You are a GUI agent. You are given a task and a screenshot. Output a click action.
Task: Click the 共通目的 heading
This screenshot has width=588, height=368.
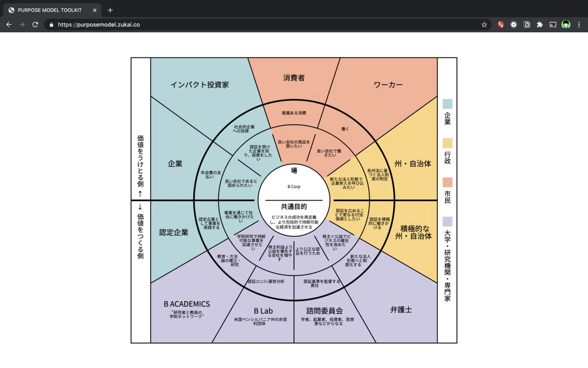(x=294, y=207)
